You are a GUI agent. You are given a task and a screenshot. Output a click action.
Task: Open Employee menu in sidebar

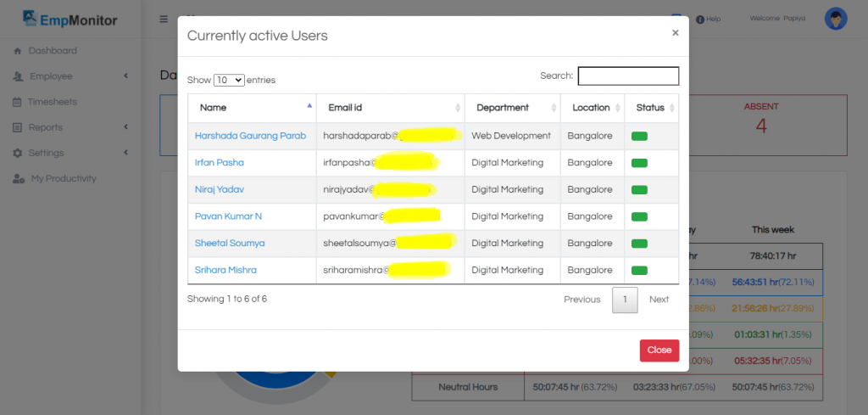pos(51,76)
